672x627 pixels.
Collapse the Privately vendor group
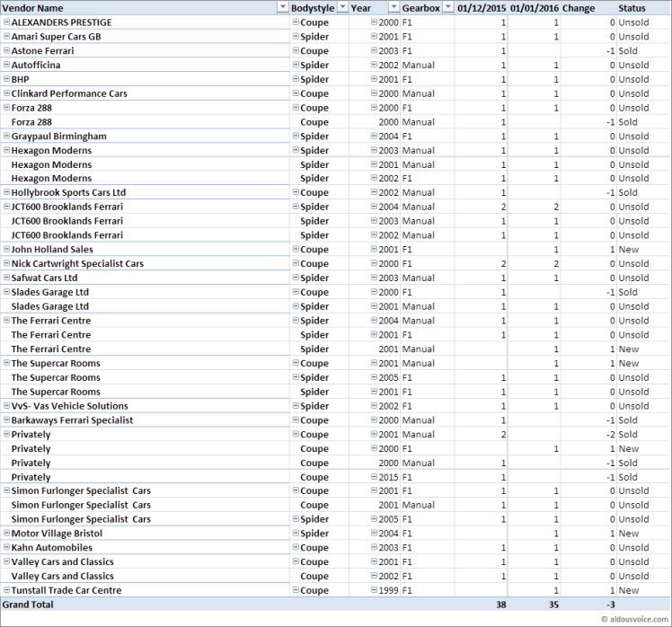coord(6,434)
